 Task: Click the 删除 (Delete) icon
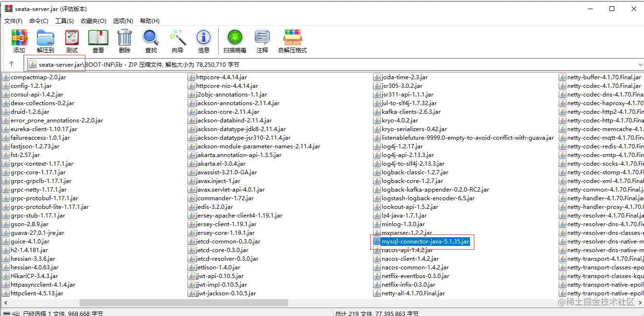point(124,41)
